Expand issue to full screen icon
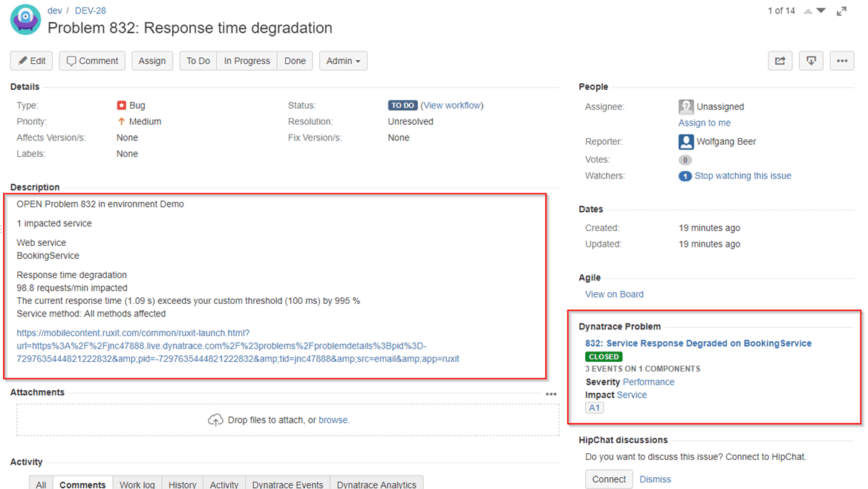 click(x=841, y=11)
